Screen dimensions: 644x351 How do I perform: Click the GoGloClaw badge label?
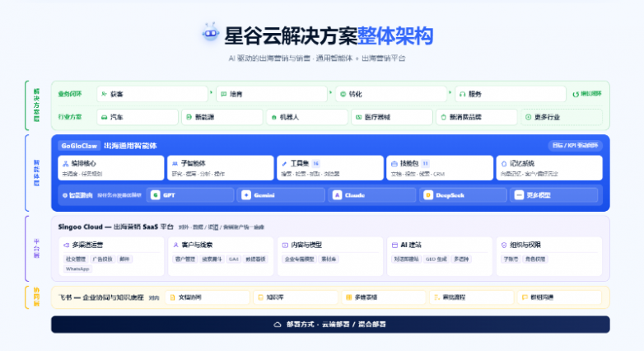(x=79, y=146)
